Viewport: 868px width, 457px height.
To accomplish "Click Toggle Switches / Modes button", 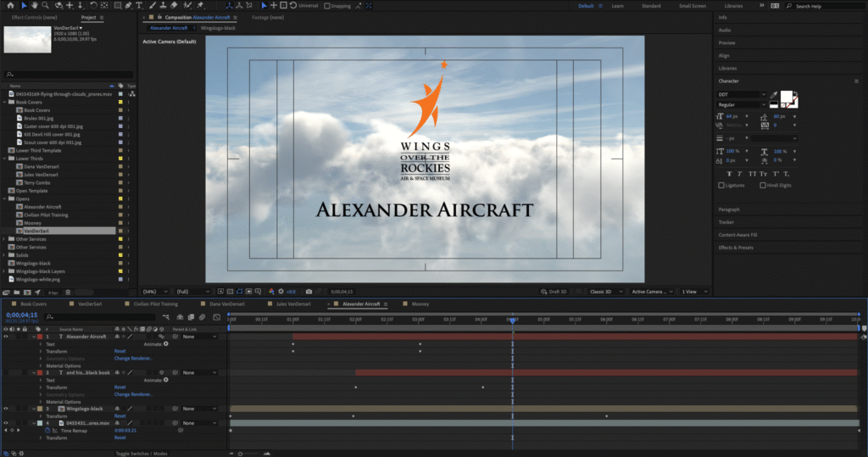I will tap(142, 454).
